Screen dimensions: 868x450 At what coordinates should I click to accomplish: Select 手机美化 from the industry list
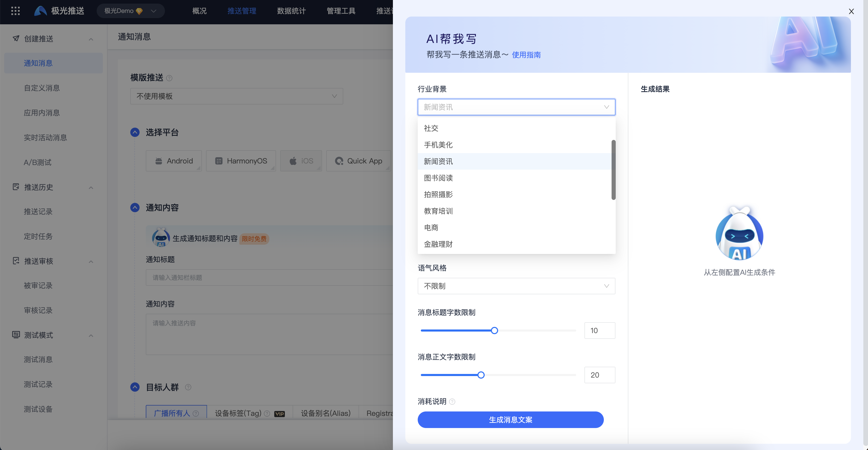pyautogui.click(x=515, y=145)
